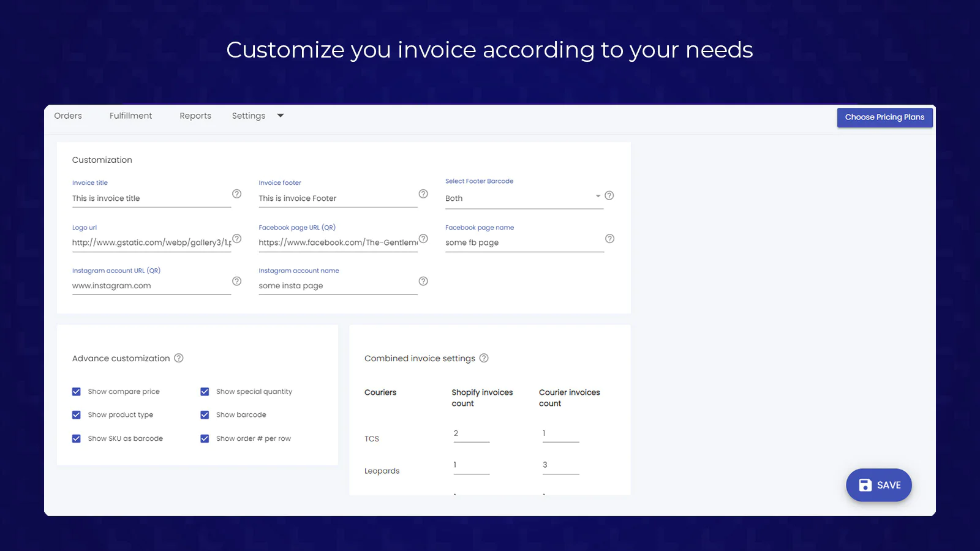Open the Reports tab
980x551 pixels.
click(x=195, y=116)
